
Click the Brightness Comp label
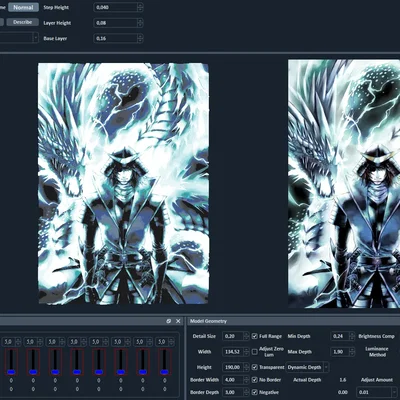376,336
